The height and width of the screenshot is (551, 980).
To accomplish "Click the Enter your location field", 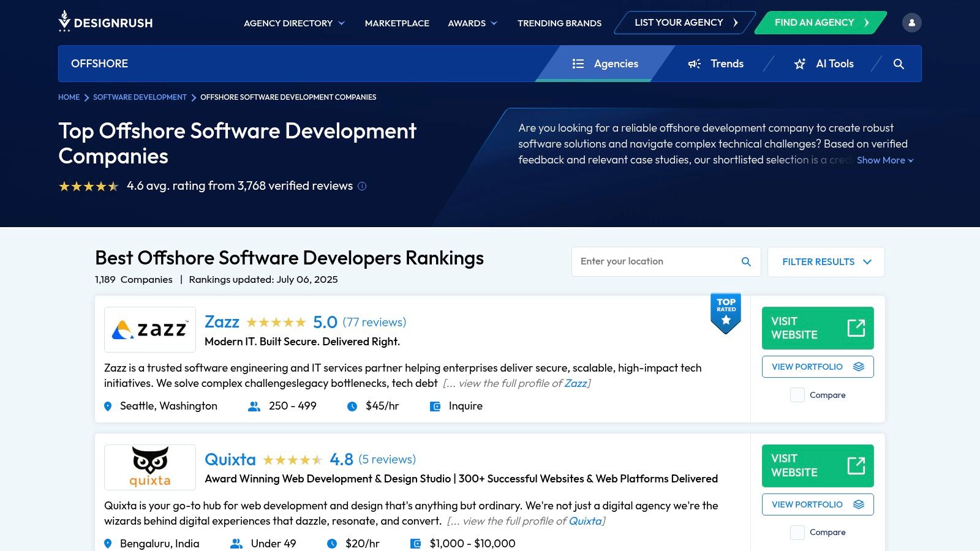I will 655,262.
